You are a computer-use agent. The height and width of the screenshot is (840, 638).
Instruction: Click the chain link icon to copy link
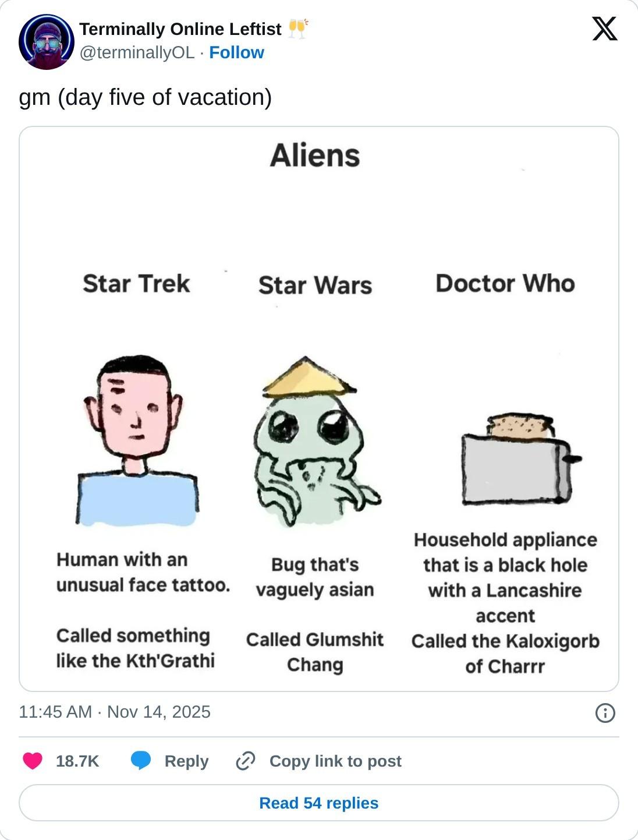(245, 761)
